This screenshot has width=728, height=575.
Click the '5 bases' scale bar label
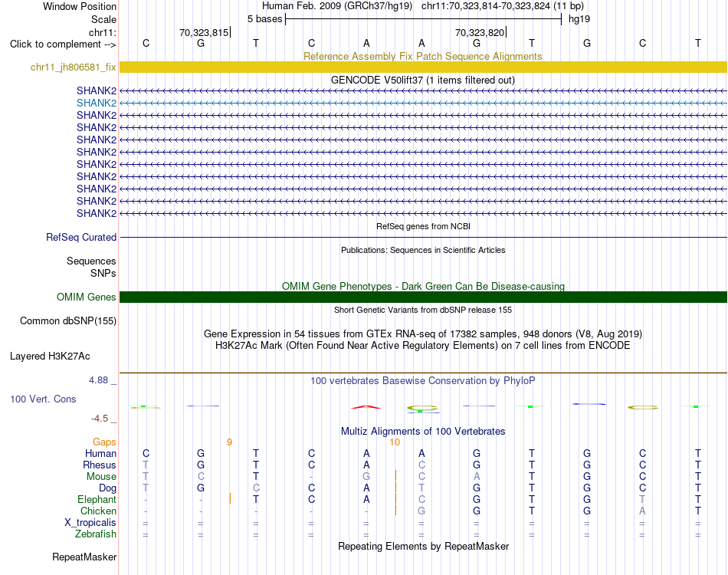[264, 19]
